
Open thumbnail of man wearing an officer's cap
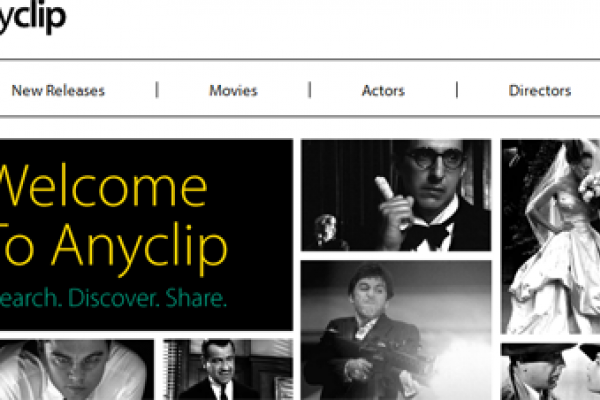[x=550, y=372]
